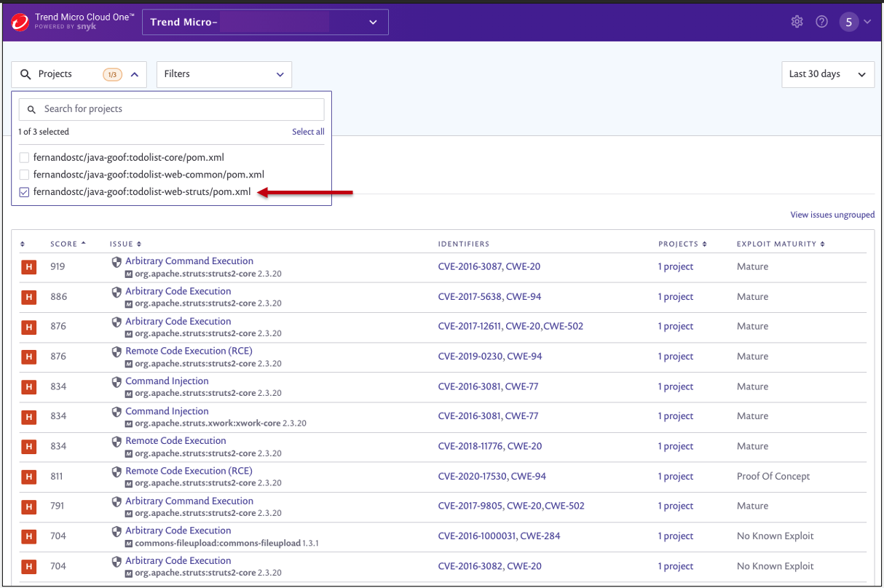Uncheck todolist-web-struts/pom.xml project
The width and height of the screenshot is (884, 588).
click(x=24, y=192)
